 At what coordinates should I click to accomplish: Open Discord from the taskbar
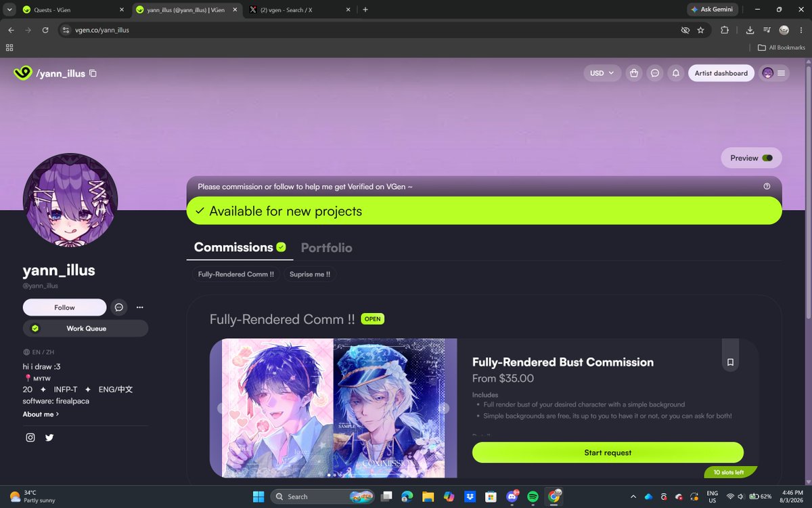512,496
